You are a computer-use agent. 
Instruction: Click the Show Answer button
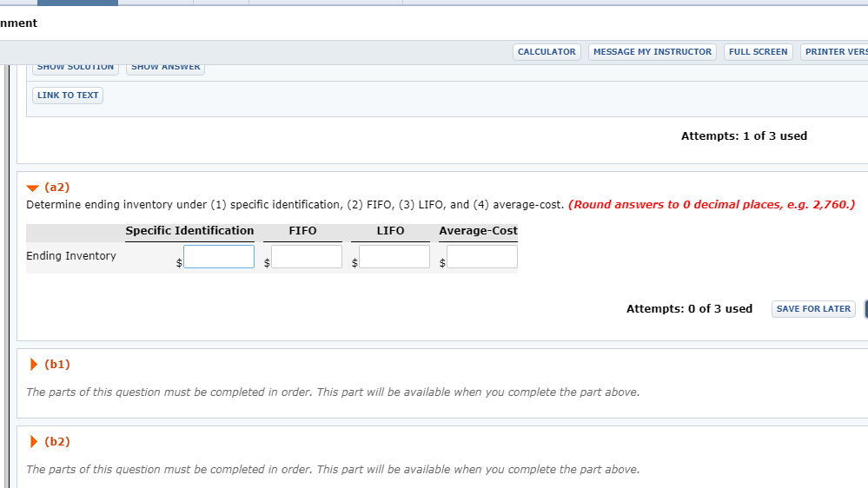coord(165,69)
